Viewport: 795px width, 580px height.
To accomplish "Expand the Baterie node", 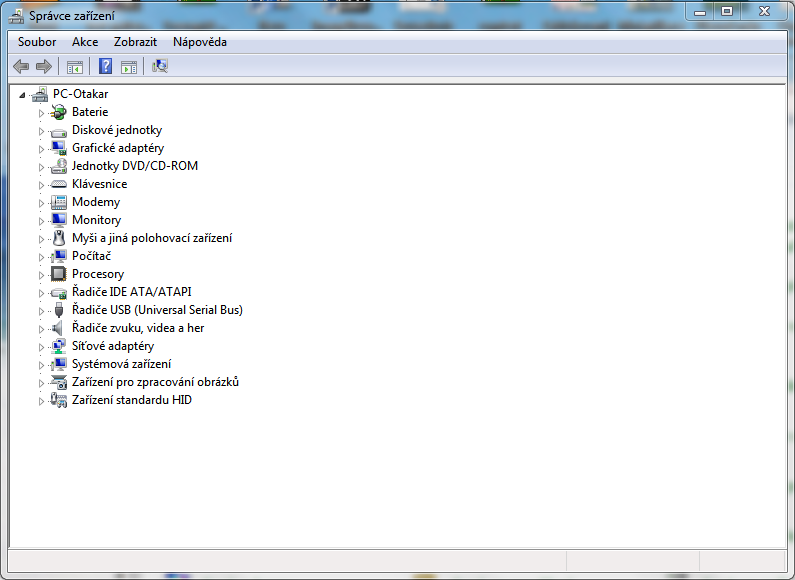I will (x=41, y=113).
